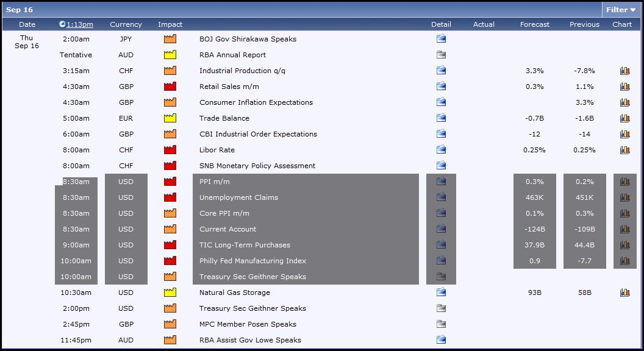Click the Actual column header
The height and width of the screenshot is (351, 644).
484,24
